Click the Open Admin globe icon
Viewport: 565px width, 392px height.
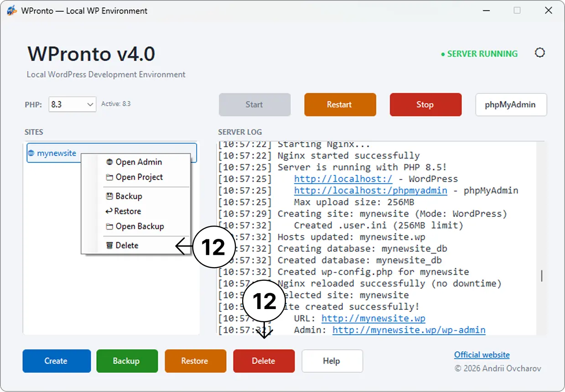pos(109,162)
